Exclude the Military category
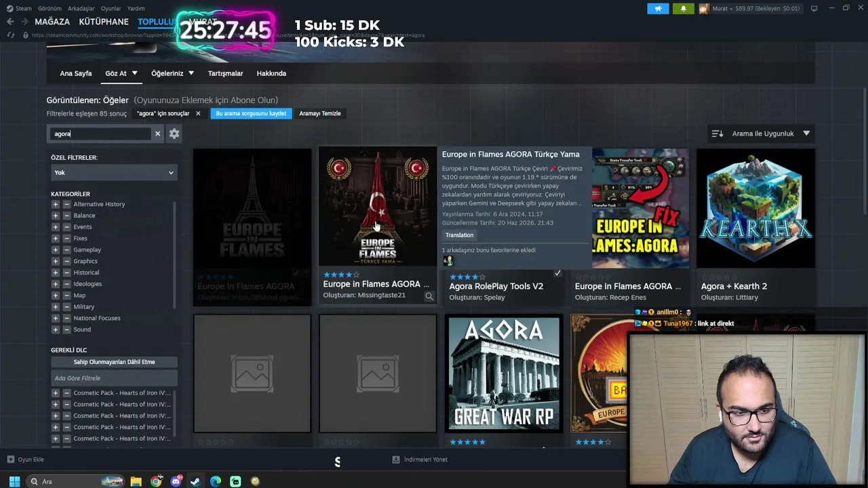 tap(66, 307)
